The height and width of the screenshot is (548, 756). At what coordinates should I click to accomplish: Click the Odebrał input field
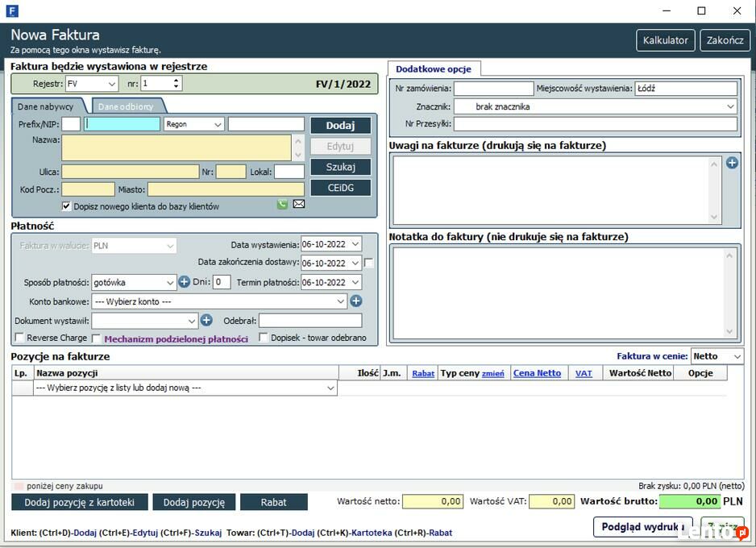click(x=310, y=321)
